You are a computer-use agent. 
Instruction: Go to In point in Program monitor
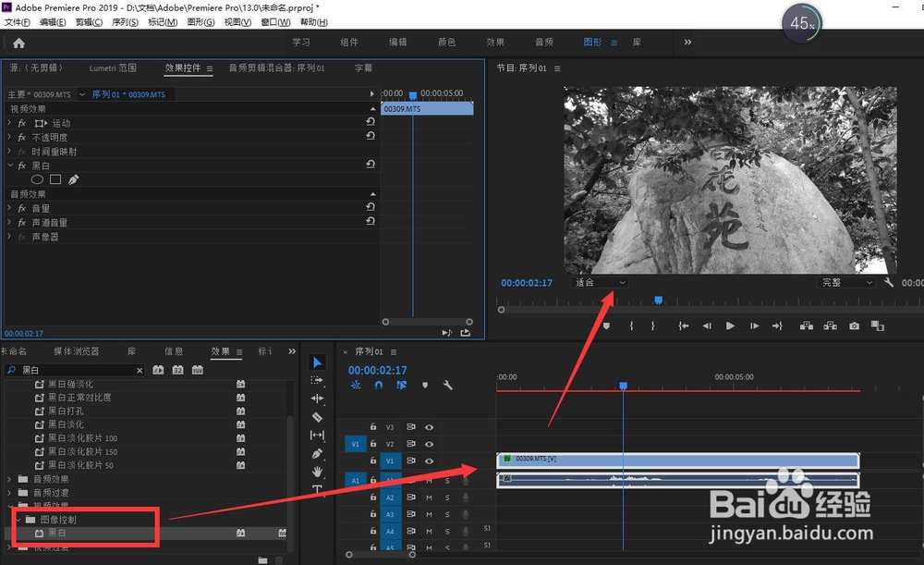[x=683, y=325]
